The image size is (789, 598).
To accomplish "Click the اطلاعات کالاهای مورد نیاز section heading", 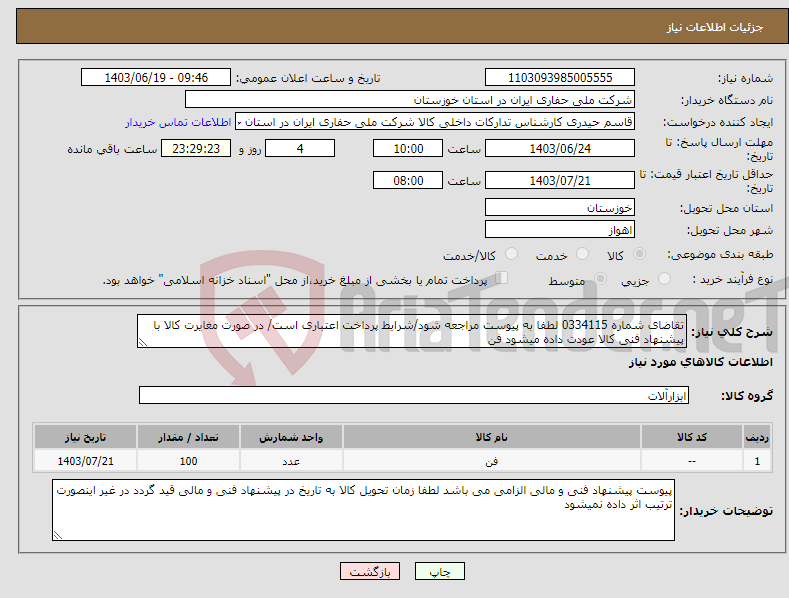I will point(700,362).
